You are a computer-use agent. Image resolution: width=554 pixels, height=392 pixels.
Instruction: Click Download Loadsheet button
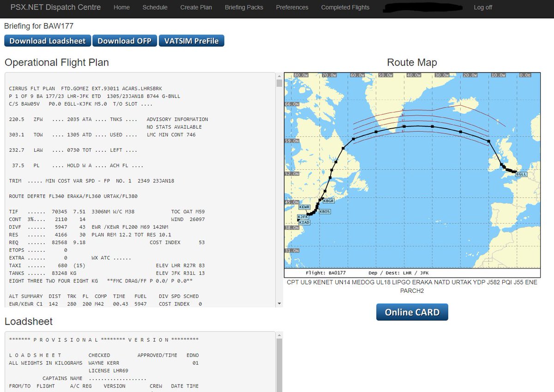(x=48, y=41)
